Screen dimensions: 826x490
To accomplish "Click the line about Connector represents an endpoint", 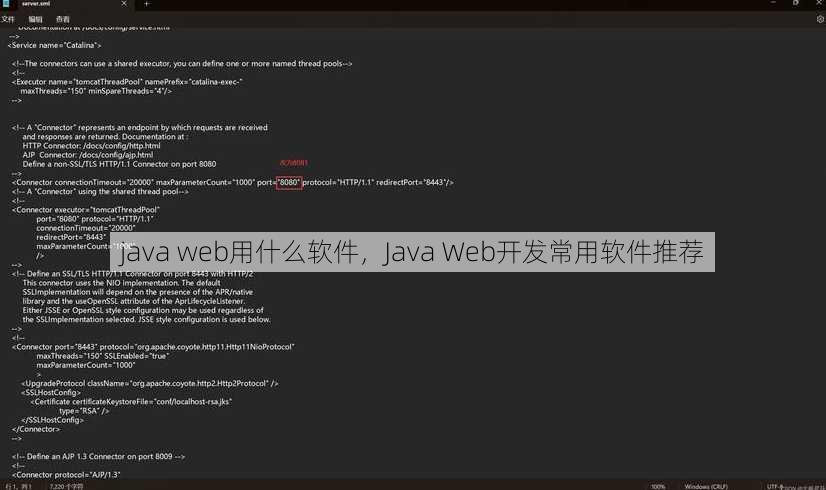I will 140,128.
